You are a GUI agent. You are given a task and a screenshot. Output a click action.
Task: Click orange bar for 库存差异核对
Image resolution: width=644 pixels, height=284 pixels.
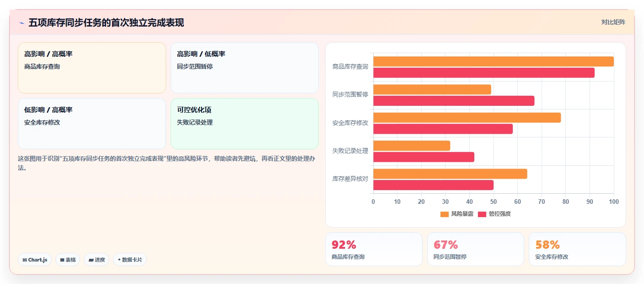[x=450, y=174]
